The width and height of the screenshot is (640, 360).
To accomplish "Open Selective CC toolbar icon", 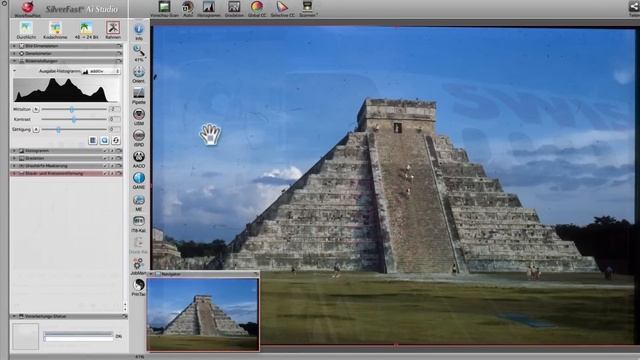I will [282, 7].
